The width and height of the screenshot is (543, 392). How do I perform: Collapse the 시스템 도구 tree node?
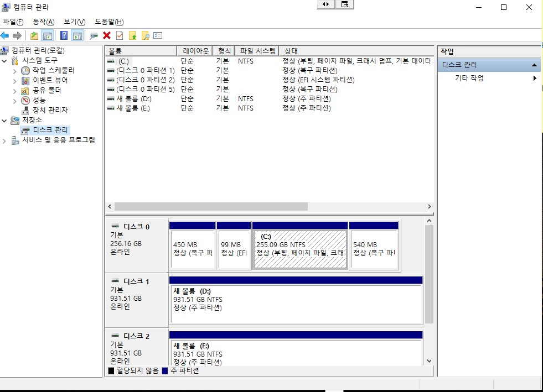(x=5, y=60)
